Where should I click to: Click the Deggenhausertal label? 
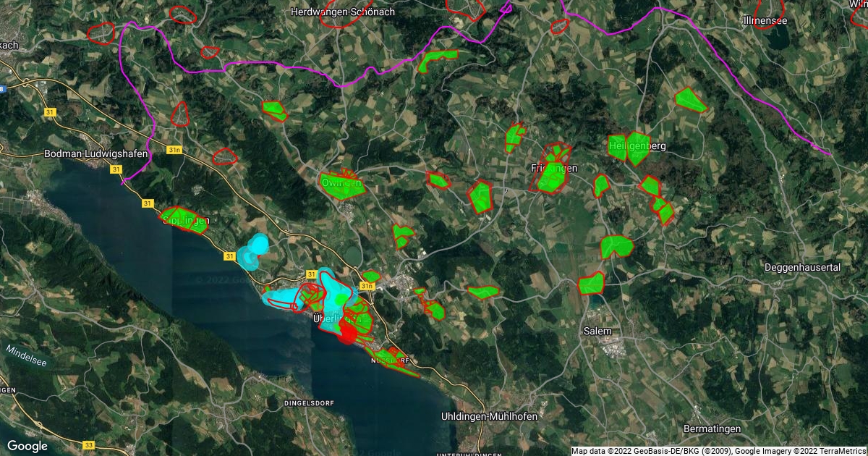click(x=802, y=268)
